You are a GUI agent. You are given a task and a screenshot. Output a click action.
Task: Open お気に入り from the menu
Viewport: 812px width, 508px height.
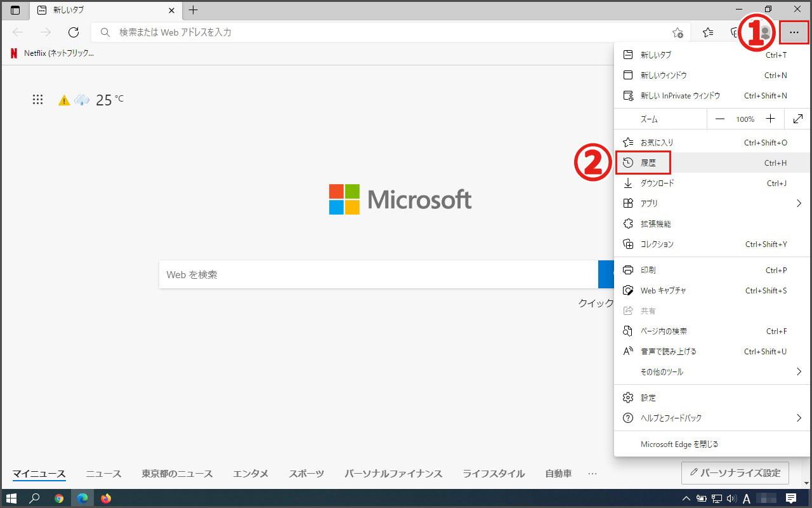pos(710,143)
